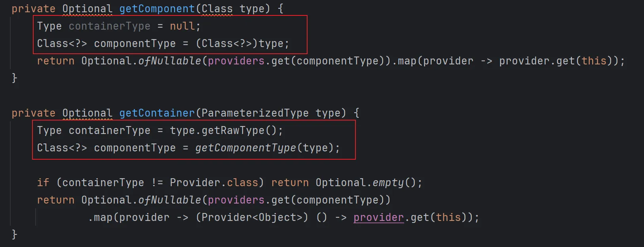Click Provider.class in the if condition
The image size is (644, 247).
tap(214, 183)
